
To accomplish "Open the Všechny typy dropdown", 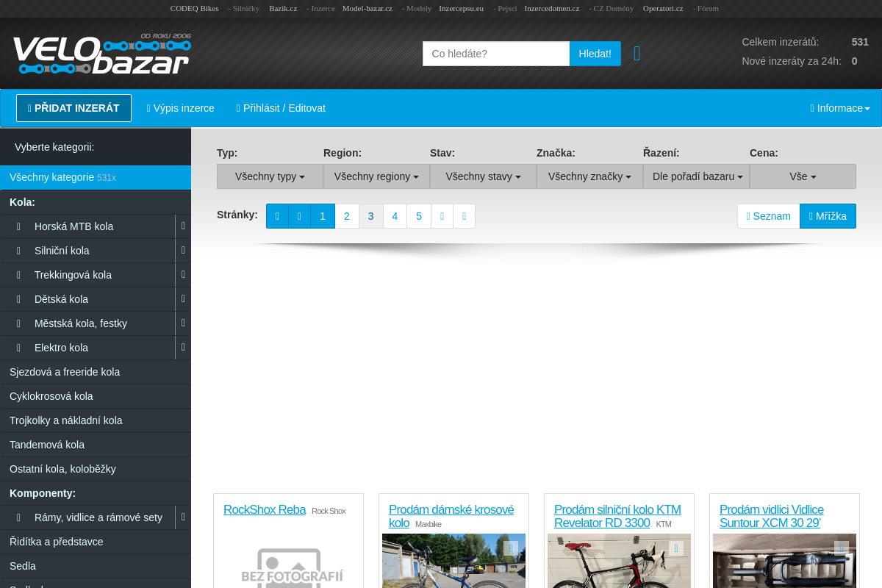I will pos(270,176).
